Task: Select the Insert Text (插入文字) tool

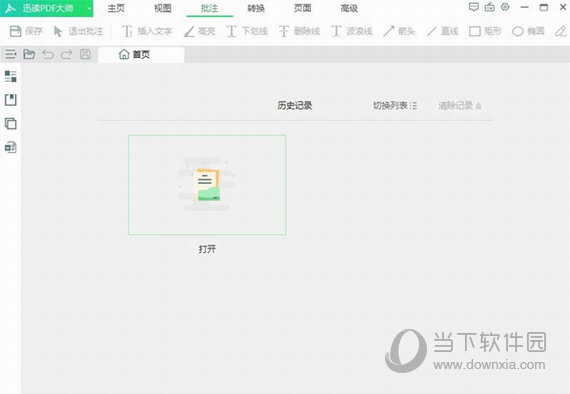Action: tap(147, 32)
